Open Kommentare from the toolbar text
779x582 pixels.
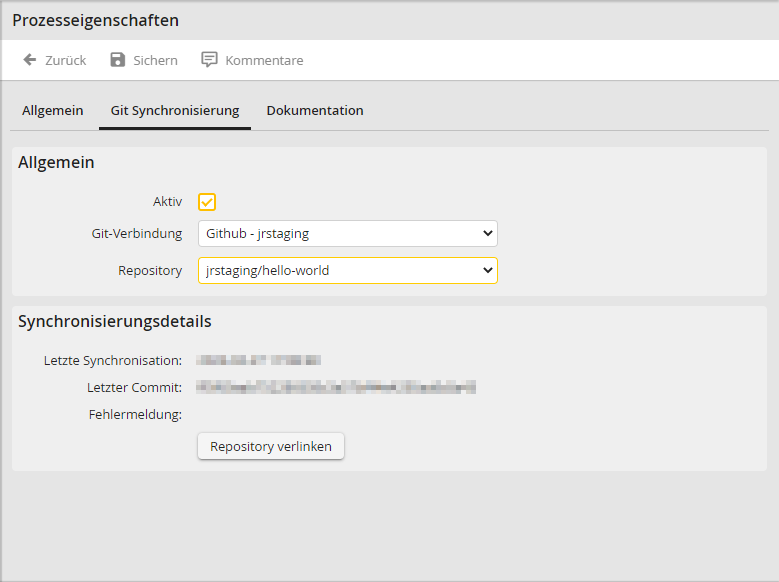264,60
